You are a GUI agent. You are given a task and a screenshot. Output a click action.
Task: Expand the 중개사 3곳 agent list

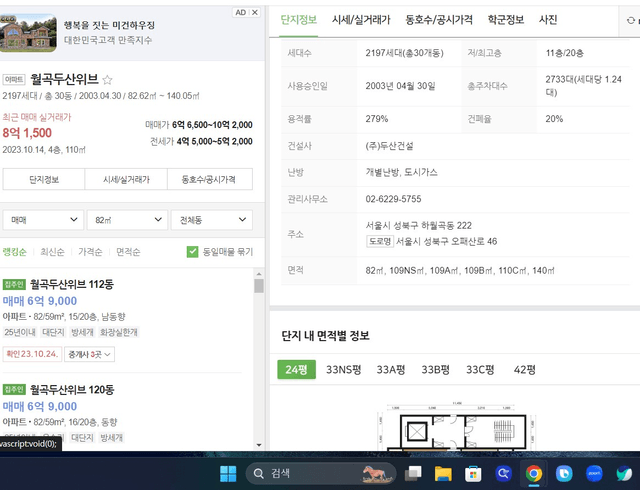[x=89, y=354]
